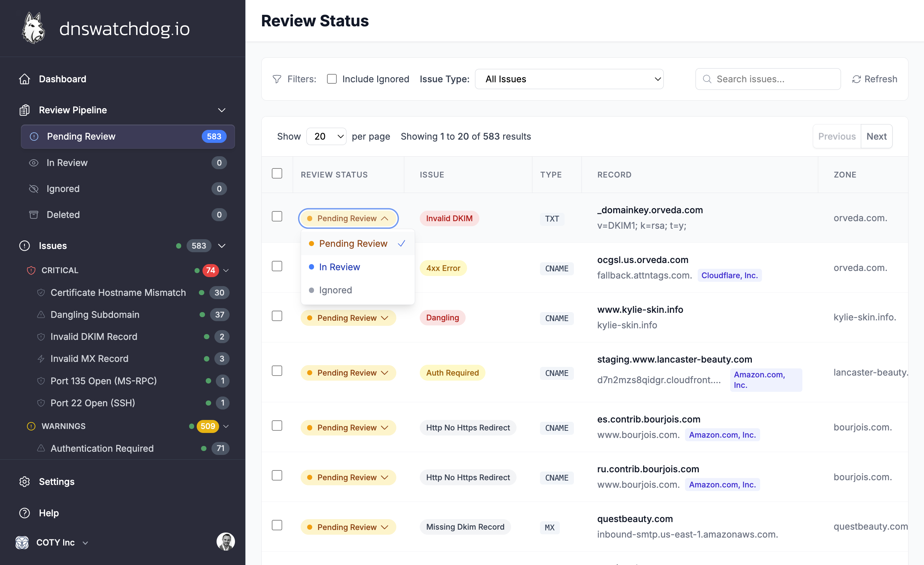The image size is (924, 565).
Task: Open status dropdown for www.kylie-skin.info row
Action: tap(348, 318)
